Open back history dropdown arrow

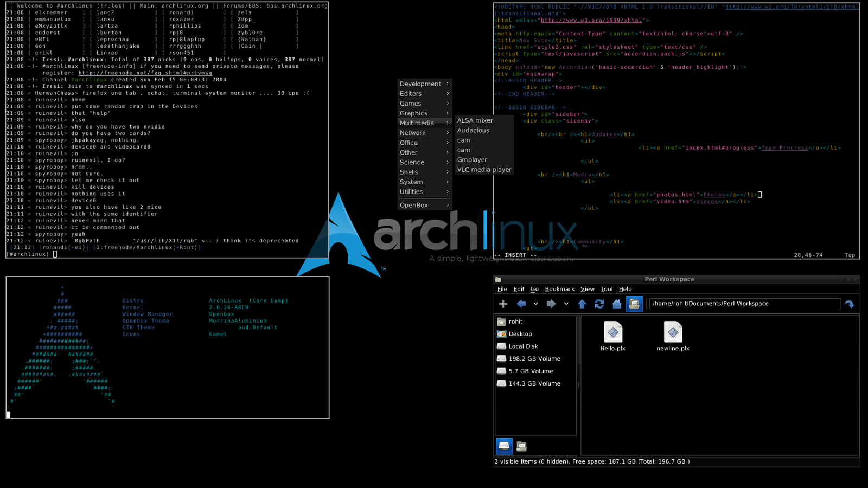(x=535, y=304)
